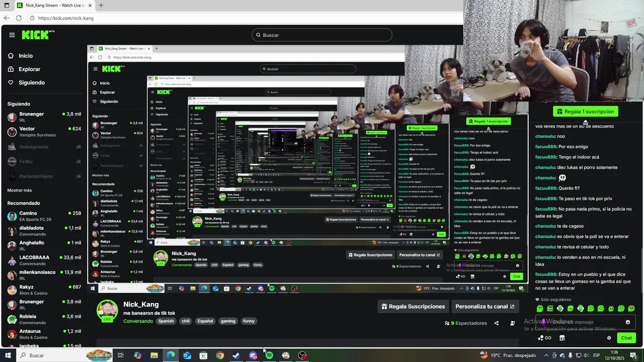Image resolution: width=644 pixels, height=362 pixels.
Task: Open the recommended channel AnghelaRc
Action: point(44,246)
